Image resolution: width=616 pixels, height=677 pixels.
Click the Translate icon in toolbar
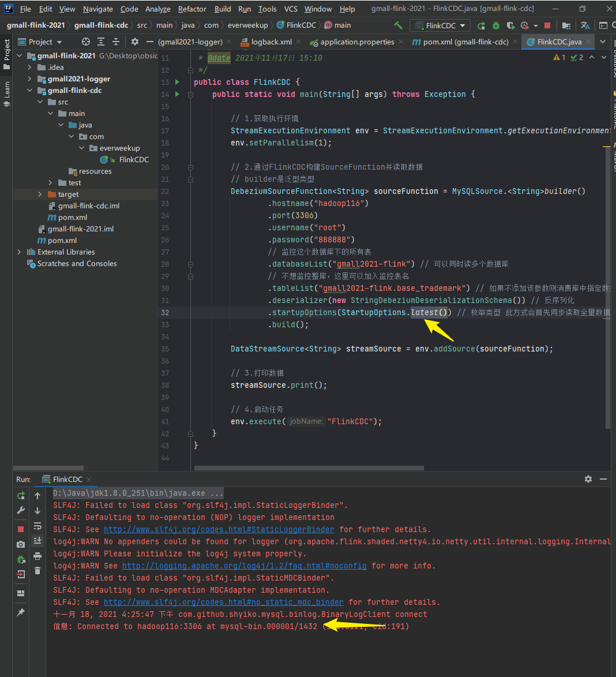tap(585, 26)
